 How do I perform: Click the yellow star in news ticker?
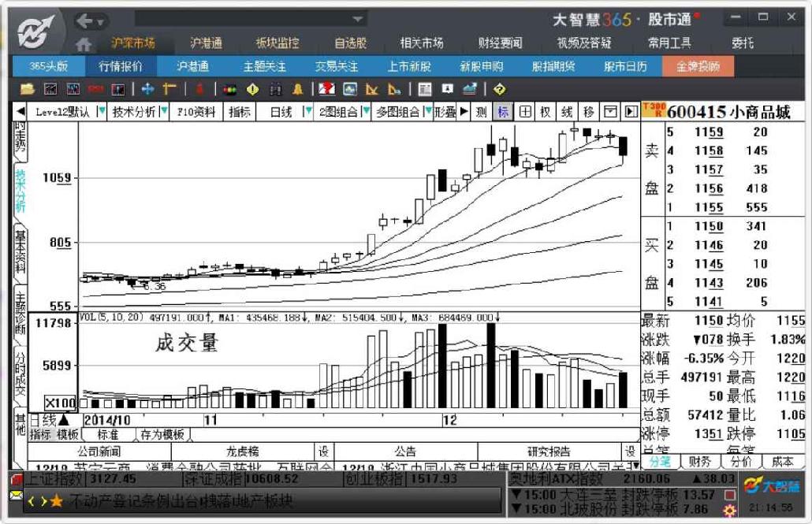coord(57,501)
